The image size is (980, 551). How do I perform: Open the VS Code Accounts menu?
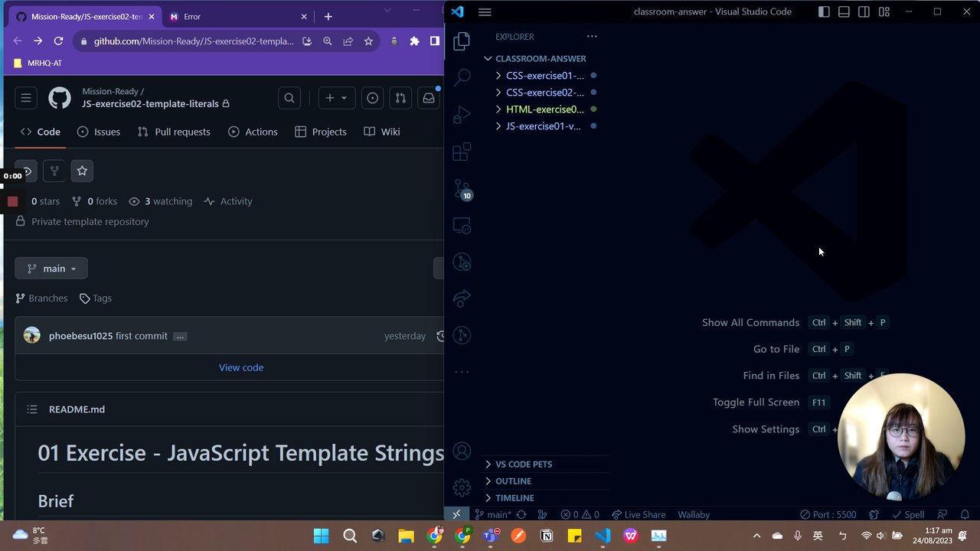pos(462,452)
